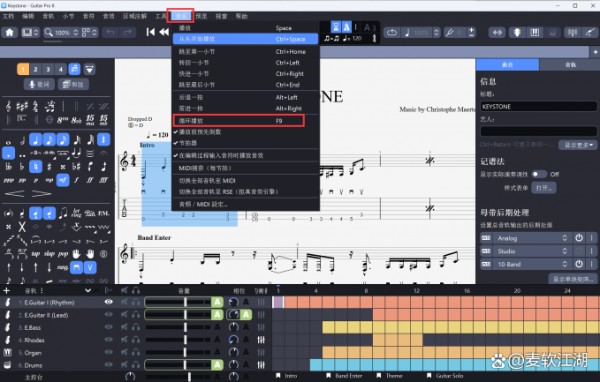This screenshot has height=382, width=600.
Task: Toggle power for 10 Band equalizer
Action: pos(579,264)
